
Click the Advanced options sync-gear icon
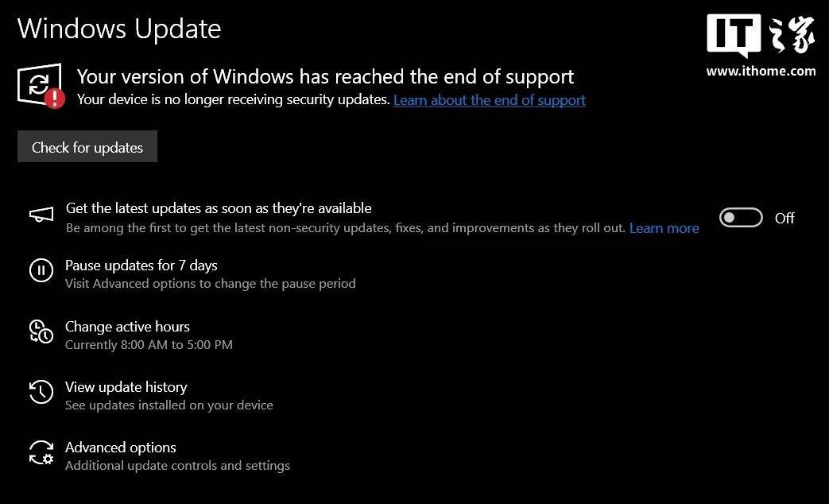tap(41, 452)
